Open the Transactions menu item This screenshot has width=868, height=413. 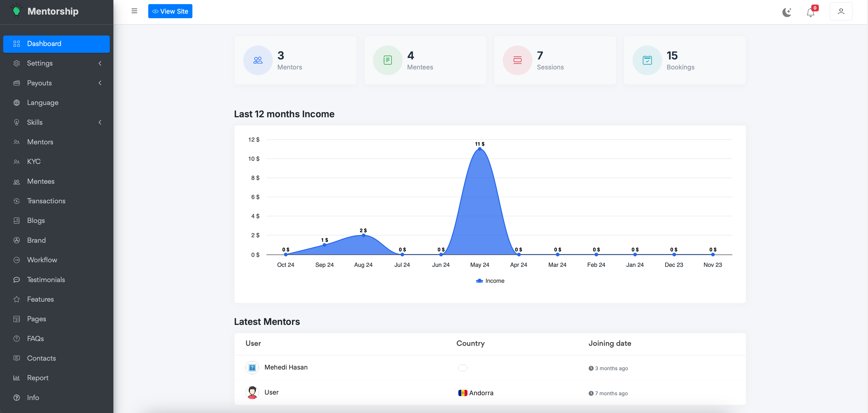pyautogui.click(x=46, y=201)
